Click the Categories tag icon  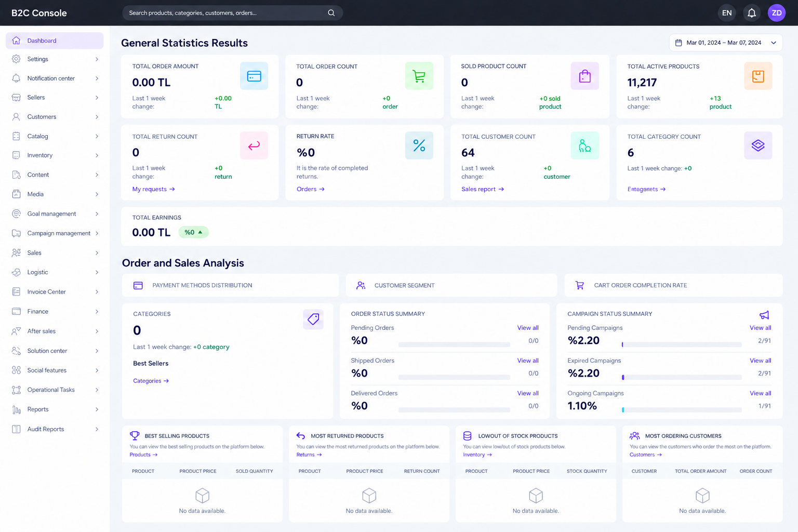click(x=313, y=319)
